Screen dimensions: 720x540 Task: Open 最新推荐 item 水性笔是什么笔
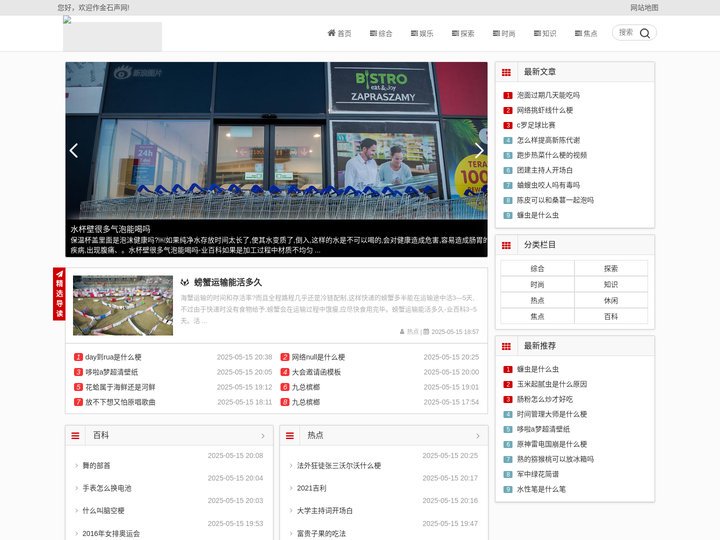(541, 489)
